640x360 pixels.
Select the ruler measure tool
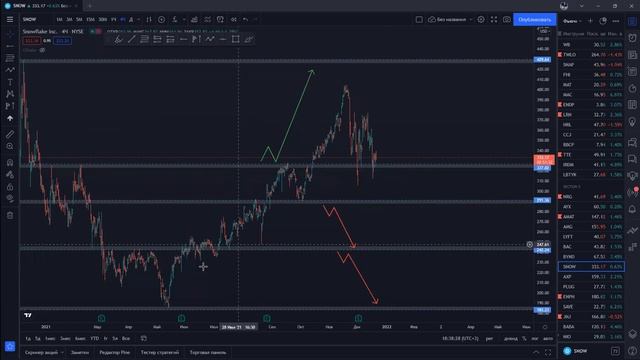(x=10, y=134)
